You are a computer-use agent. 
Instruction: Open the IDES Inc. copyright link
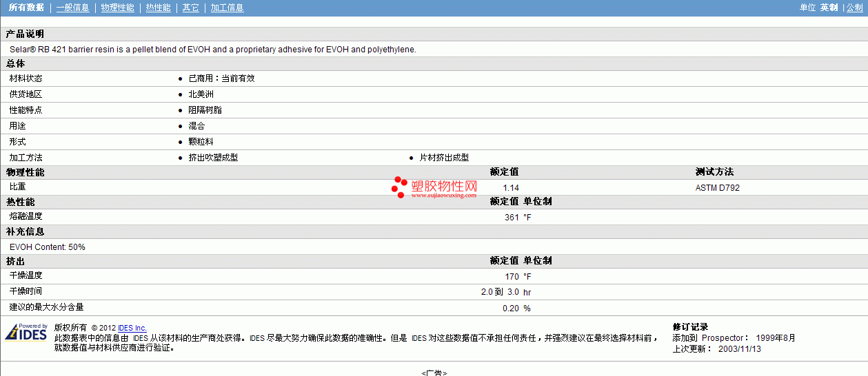tap(132, 328)
